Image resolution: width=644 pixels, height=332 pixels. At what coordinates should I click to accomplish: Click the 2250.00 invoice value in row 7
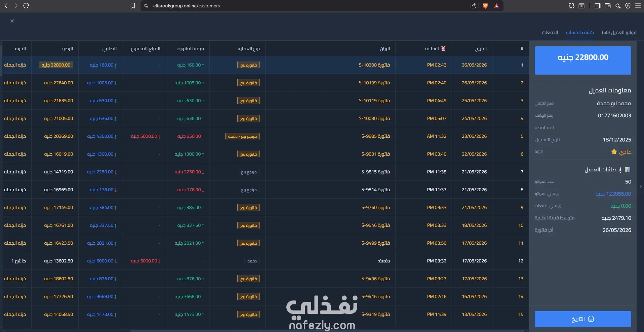click(189, 172)
